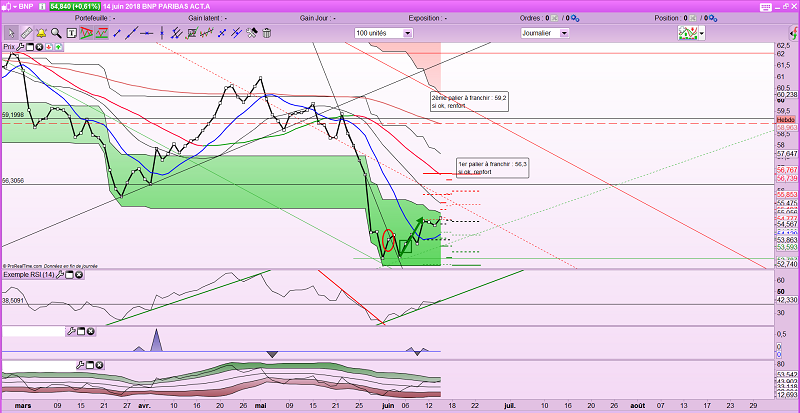This screenshot has height=413, width=800.
Task: Click the Gain Jour label
Action: 317,18
